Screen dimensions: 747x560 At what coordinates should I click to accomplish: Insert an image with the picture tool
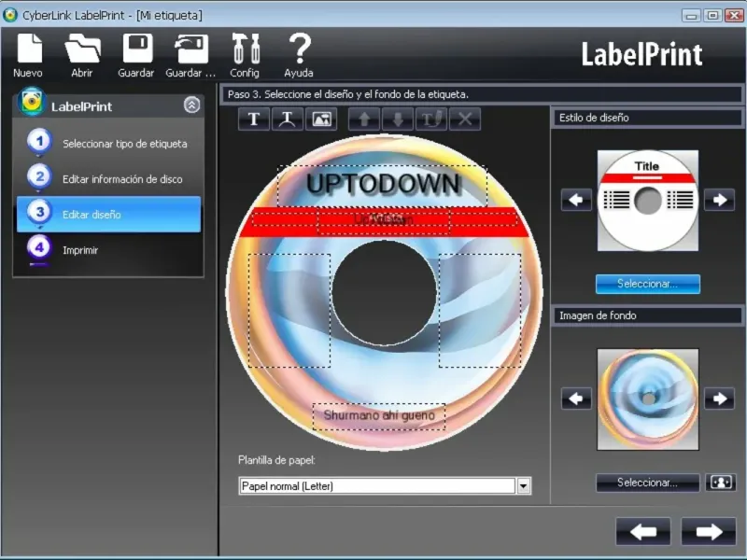coord(320,119)
